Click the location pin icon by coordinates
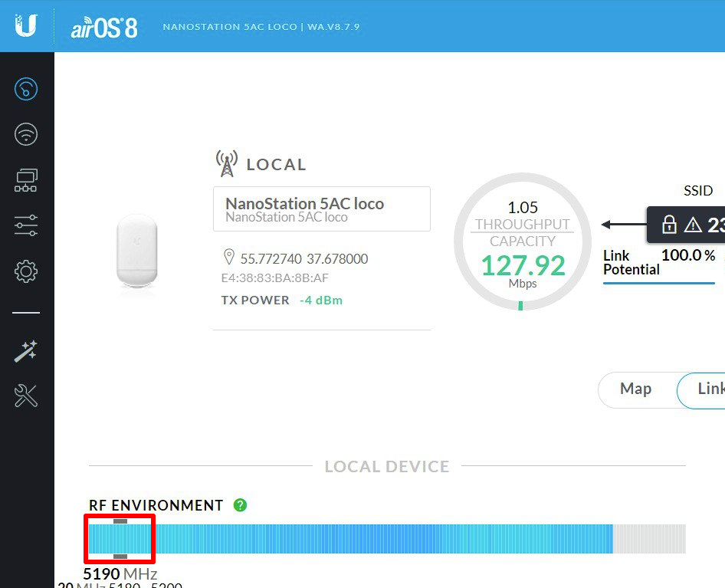 [228, 257]
